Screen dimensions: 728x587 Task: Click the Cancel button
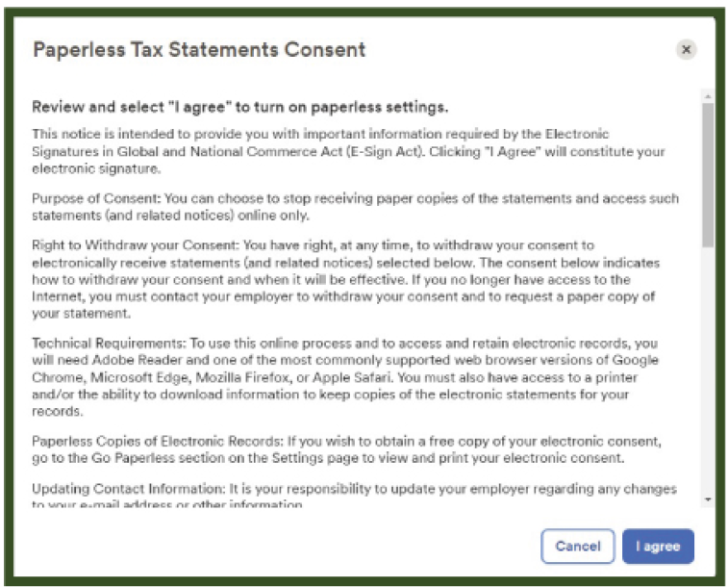578,546
